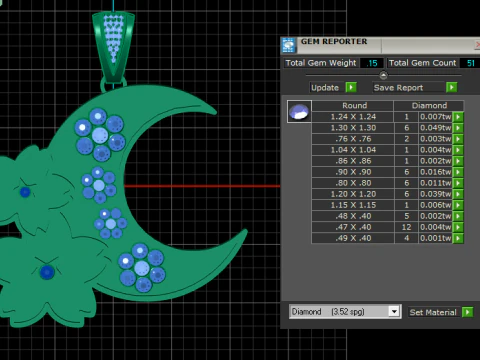Click the green arrow next to Save Report
Viewport: 480px width, 360px height.
pos(451,87)
